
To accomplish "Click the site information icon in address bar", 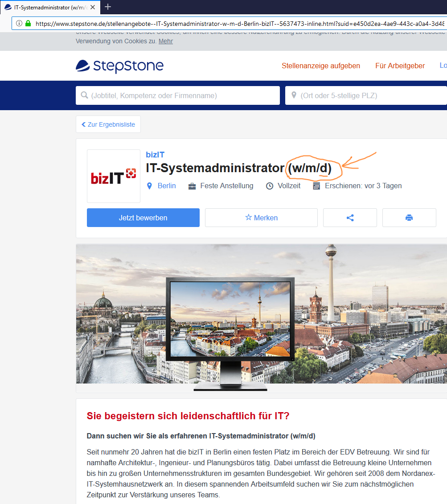I will pyautogui.click(x=19, y=24).
